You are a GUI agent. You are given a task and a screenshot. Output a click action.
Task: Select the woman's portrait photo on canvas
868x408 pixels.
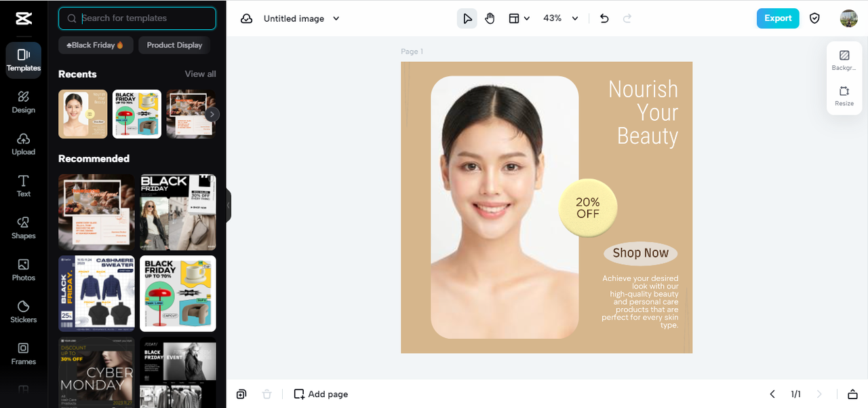pos(505,207)
